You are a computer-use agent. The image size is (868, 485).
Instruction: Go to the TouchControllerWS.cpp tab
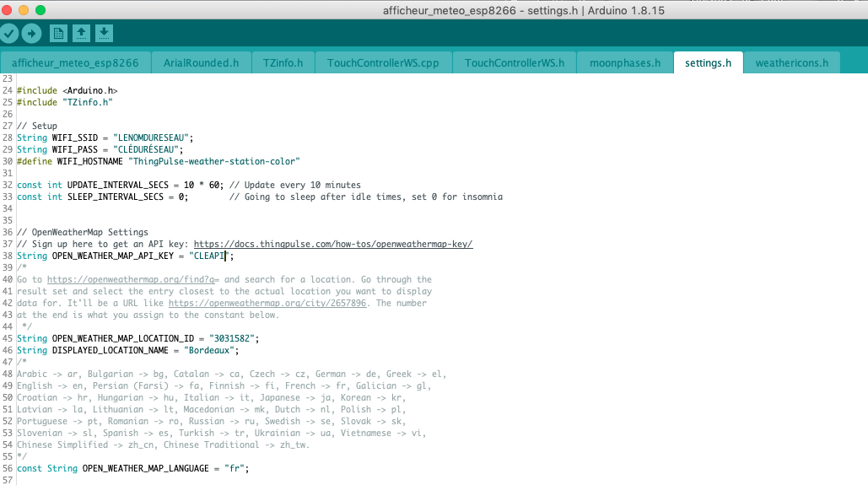coord(383,62)
